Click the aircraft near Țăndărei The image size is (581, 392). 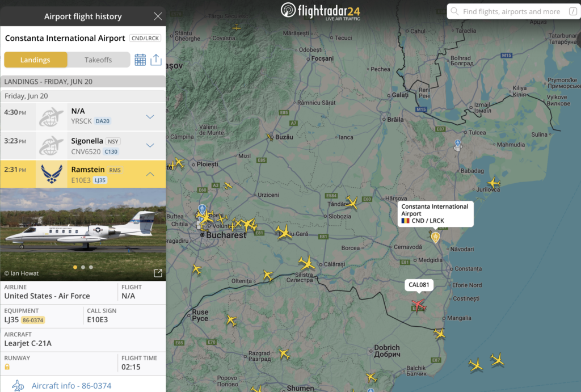tap(352, 203)
